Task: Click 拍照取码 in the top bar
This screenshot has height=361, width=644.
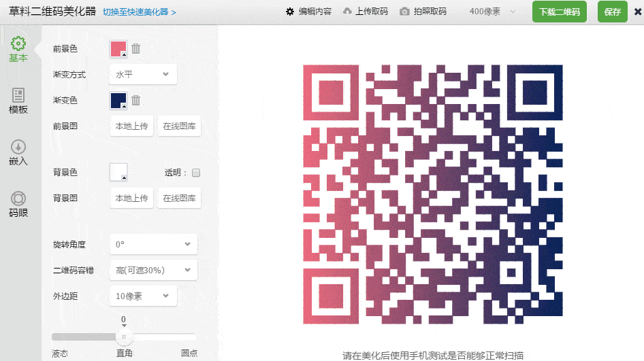Action: tap(430, 12)
